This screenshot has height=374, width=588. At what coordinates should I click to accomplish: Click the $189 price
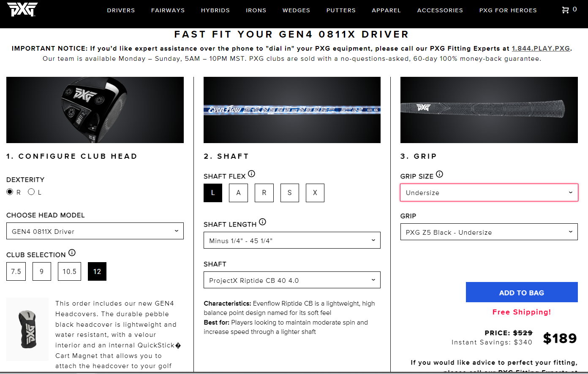pos(560,338)
